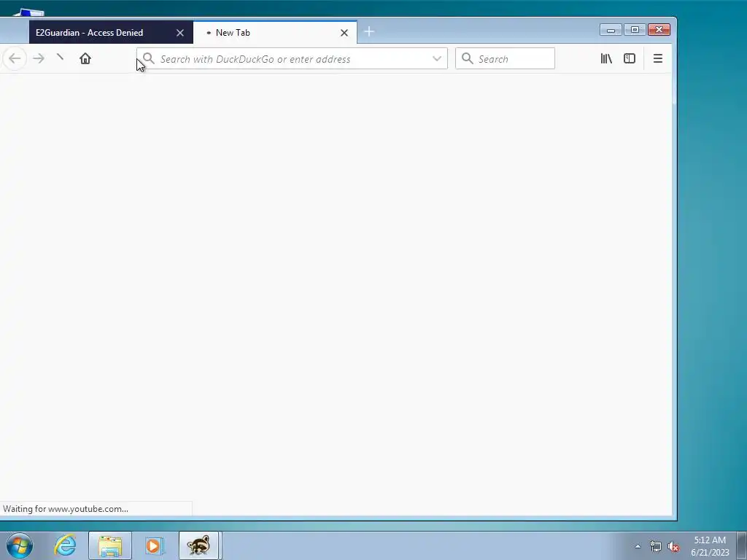Focus the DuckDuckGo address field
Image resolution: width=747 pixels, height=560 pixels.
coord(292,58)
